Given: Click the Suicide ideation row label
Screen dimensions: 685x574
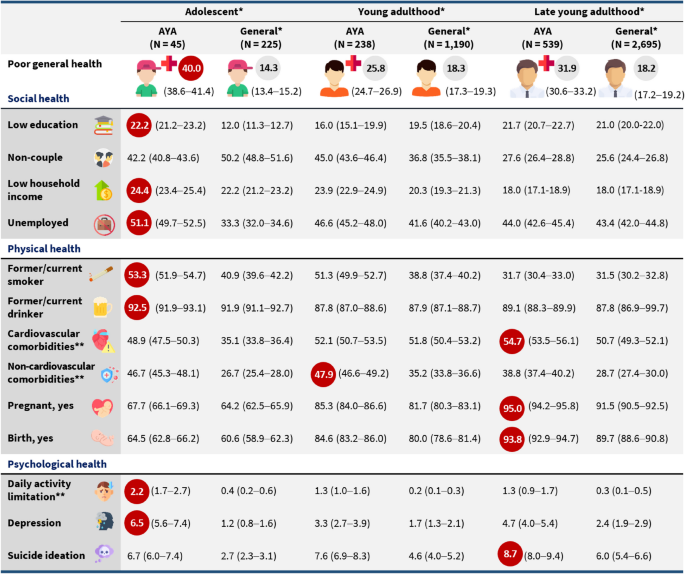Looking at the screenshot, I should (46, 555).
